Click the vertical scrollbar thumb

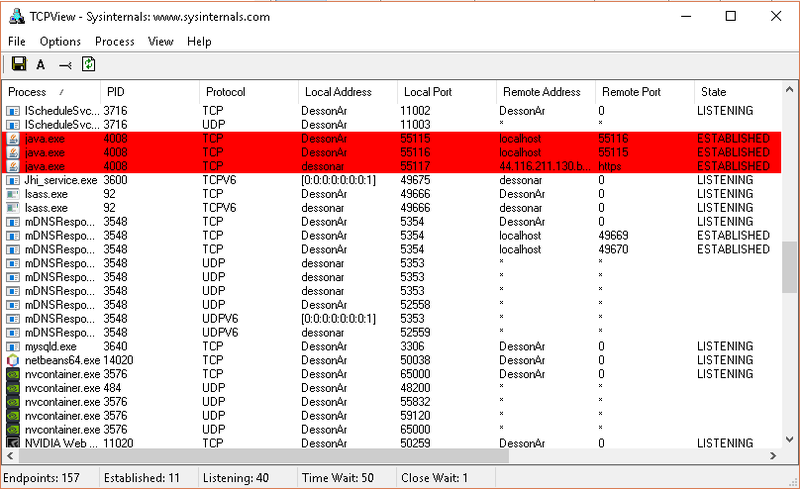(x=789, y=267)
